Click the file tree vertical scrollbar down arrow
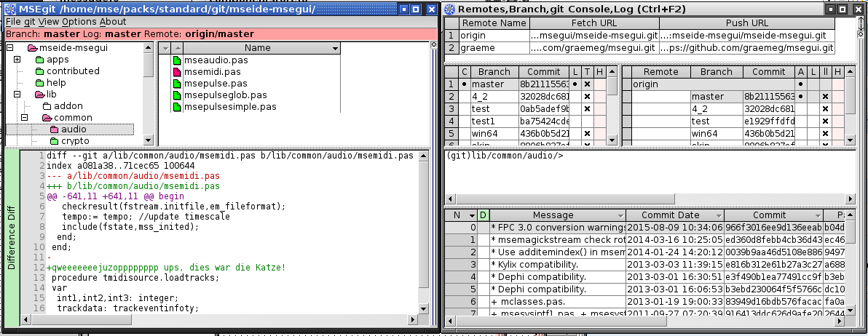This screenshot has height=336, width=868. coord(149,140)
